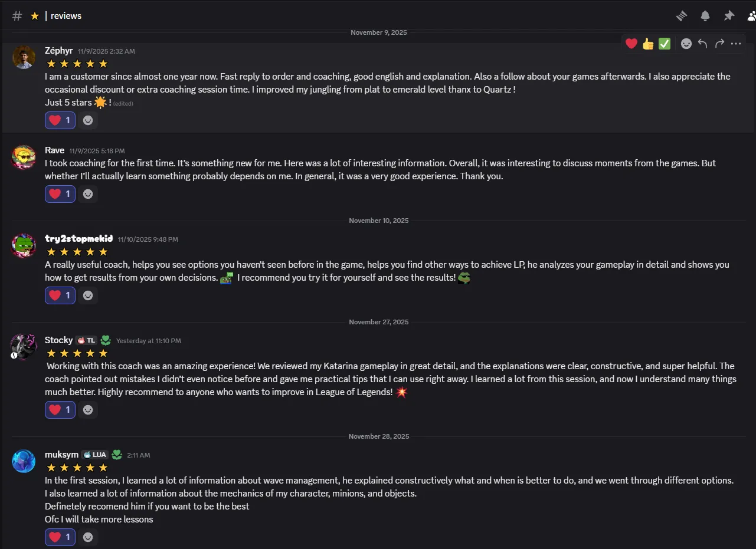Toggle heart reaction on Zéphyr's review
Viewport: 756px width, 549px height.
pyautogui.click(x=60, y=120)
